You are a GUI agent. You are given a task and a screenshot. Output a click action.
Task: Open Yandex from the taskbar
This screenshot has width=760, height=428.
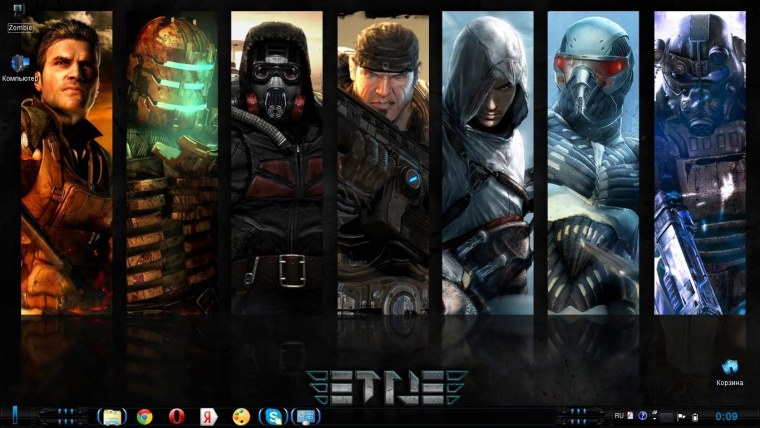point(208,416)
